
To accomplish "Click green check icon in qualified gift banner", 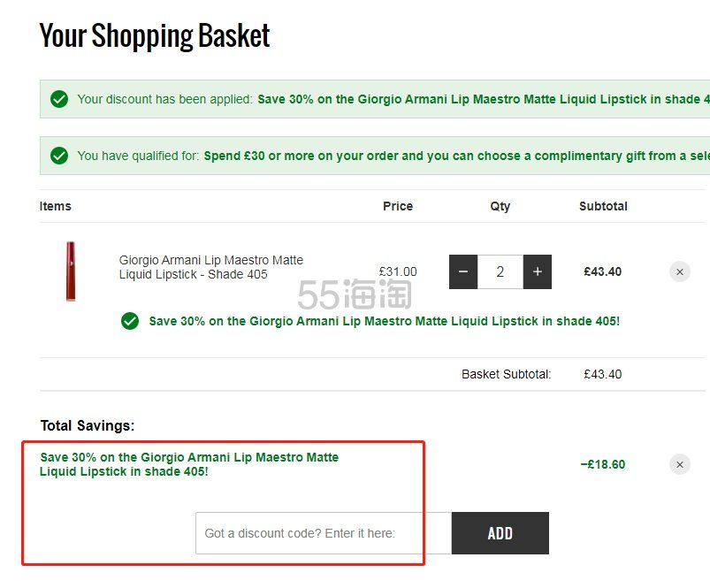I will (x=59, y=156).
